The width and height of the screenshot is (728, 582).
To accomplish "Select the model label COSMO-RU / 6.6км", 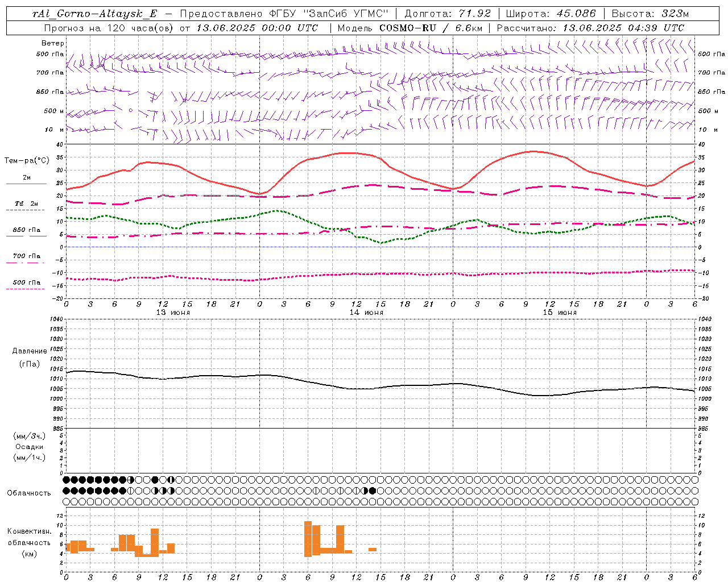I will pyautogui.click(x=429, y=28).
